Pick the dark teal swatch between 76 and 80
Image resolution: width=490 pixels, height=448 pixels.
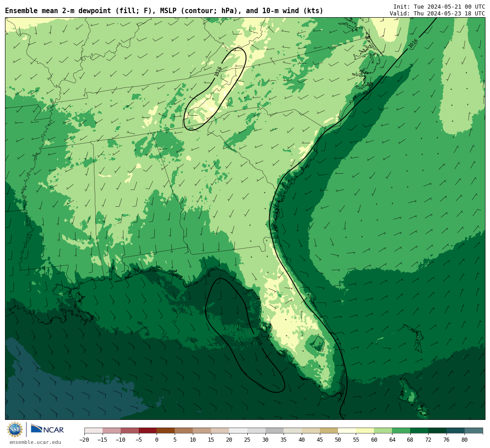click(x=456, y=431)
